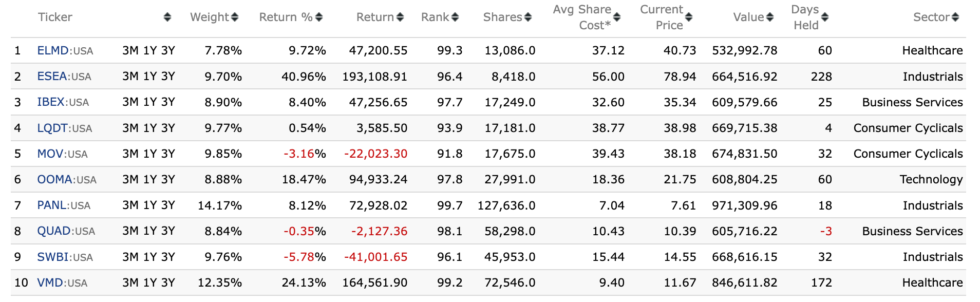Select VMD value 846,611.82
Viewport: 980px width, 302px height.
click(x=745, y=282)
